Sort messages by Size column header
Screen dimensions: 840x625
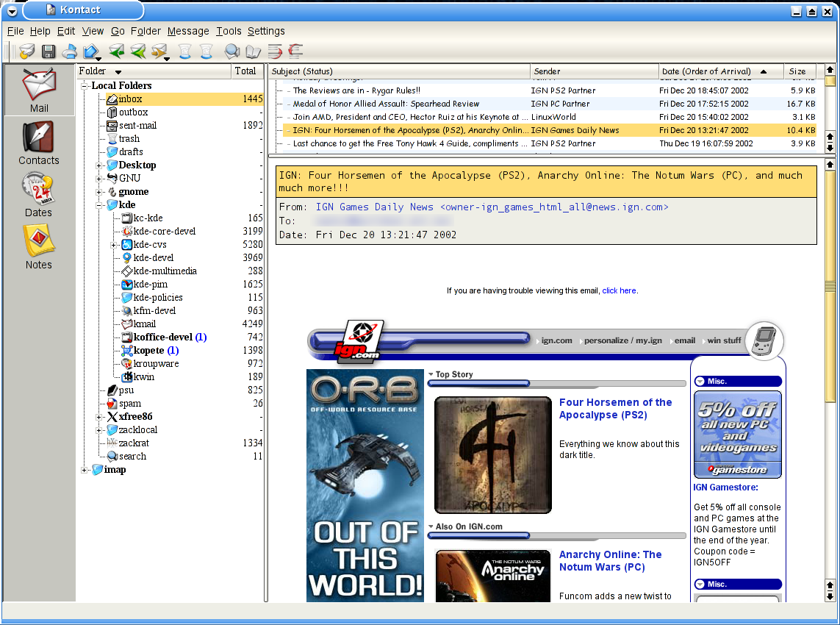coord(800,71)
